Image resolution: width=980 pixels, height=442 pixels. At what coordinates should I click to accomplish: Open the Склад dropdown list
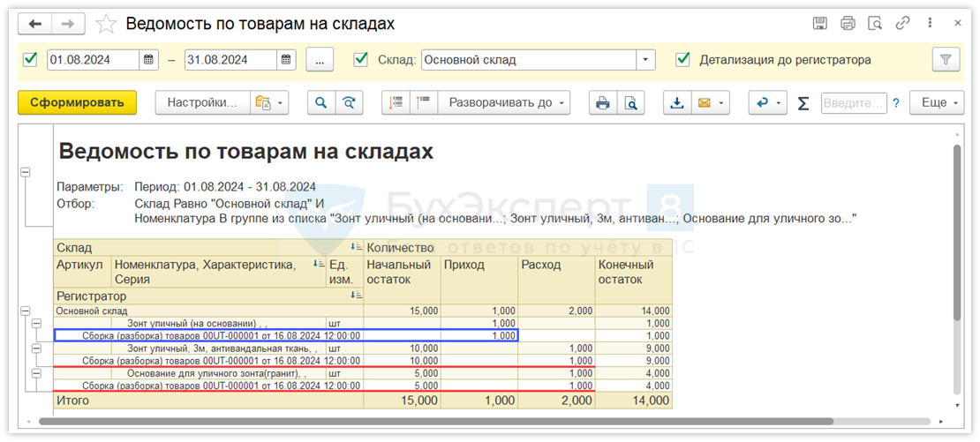pos(646,60)
